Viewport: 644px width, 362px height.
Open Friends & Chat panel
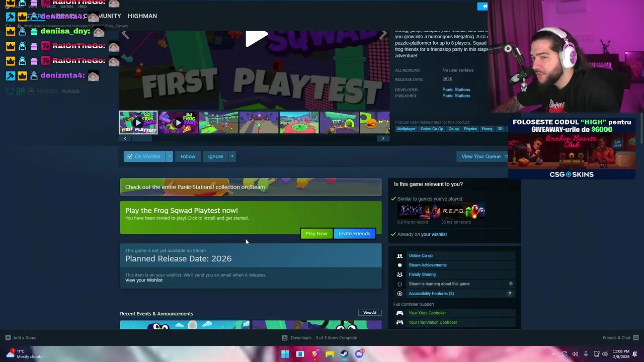[620, 338]
